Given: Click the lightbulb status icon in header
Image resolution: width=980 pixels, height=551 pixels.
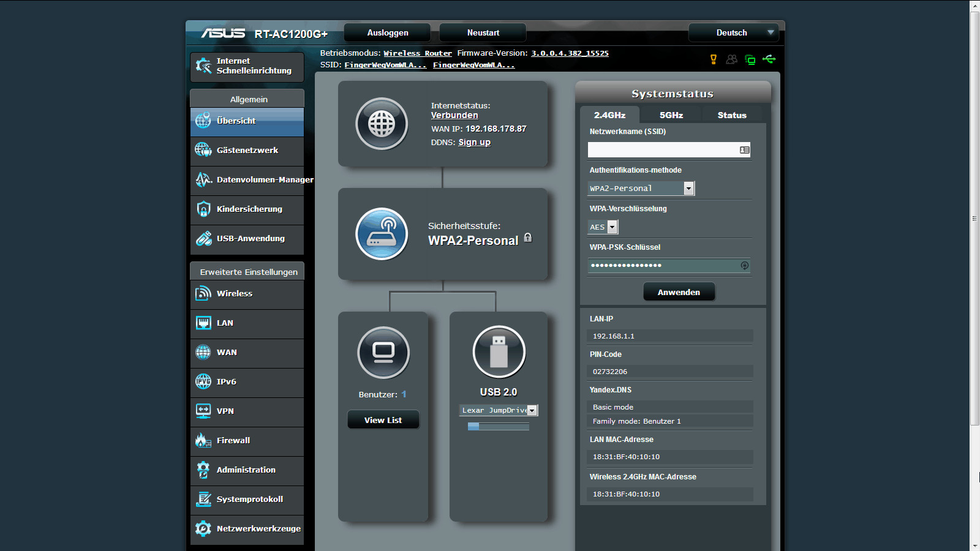Looking at the screenshot, I should (x=714, y=59).
